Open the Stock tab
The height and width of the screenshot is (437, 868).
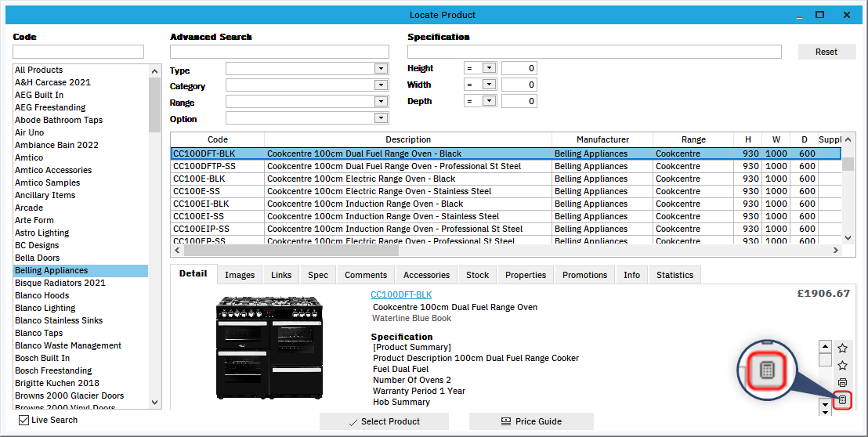coord(478,275)
